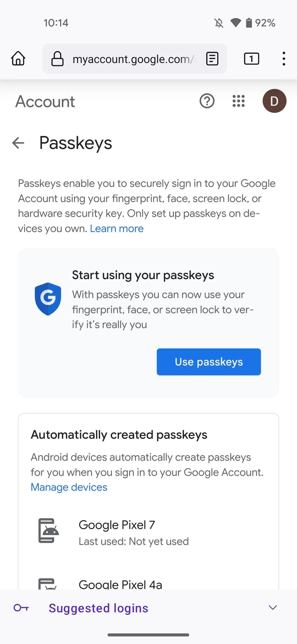Click the key icon next to Suggested logins
The image size is (297, 644).
21,608
